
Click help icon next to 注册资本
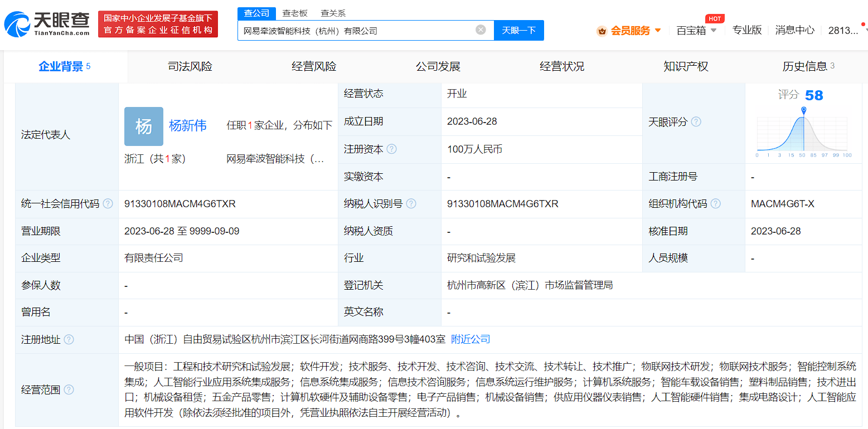(x=392, y=149)
